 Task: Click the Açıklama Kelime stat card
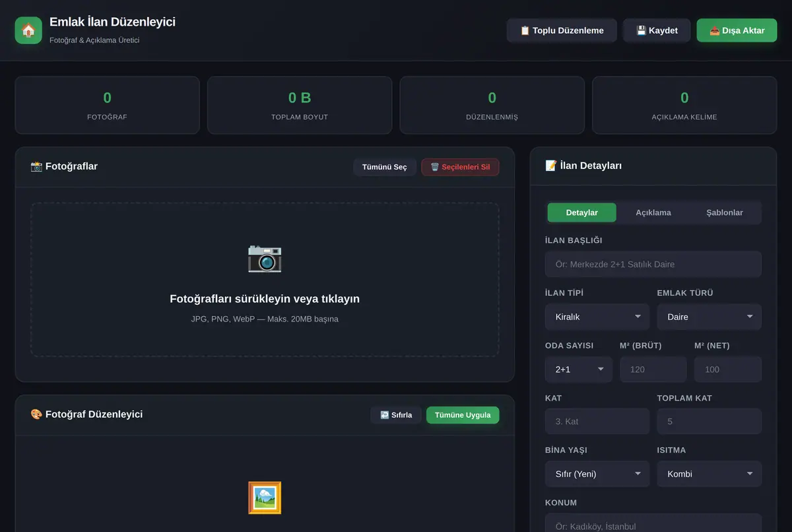pyautogui.click(x=684, y=106)
